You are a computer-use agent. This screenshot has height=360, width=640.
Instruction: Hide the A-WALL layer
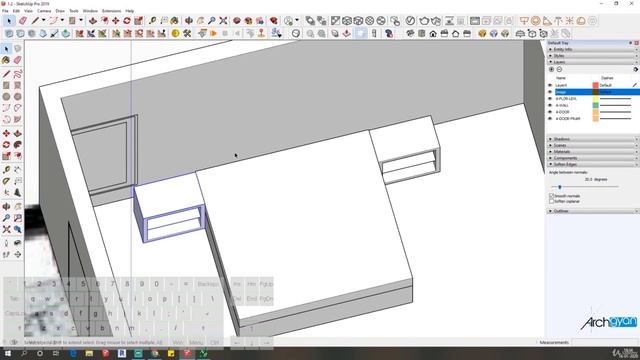click(x=550, y=105)
